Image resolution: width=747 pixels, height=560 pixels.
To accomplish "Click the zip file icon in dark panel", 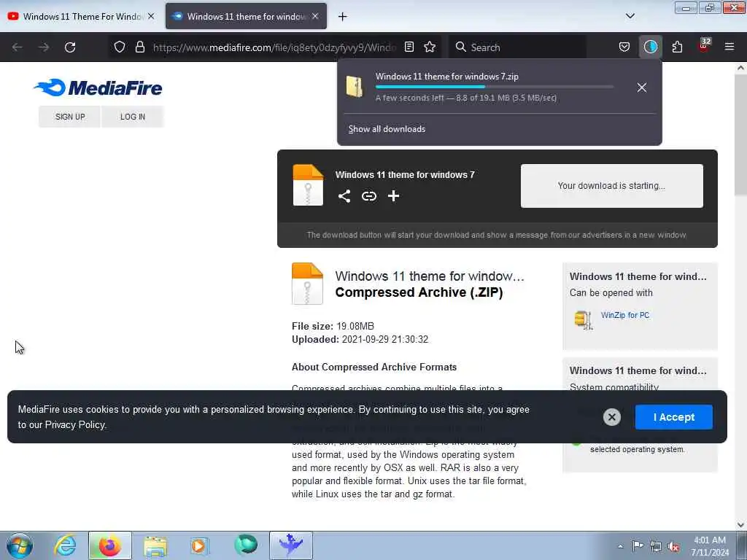I will click(308, 185).
